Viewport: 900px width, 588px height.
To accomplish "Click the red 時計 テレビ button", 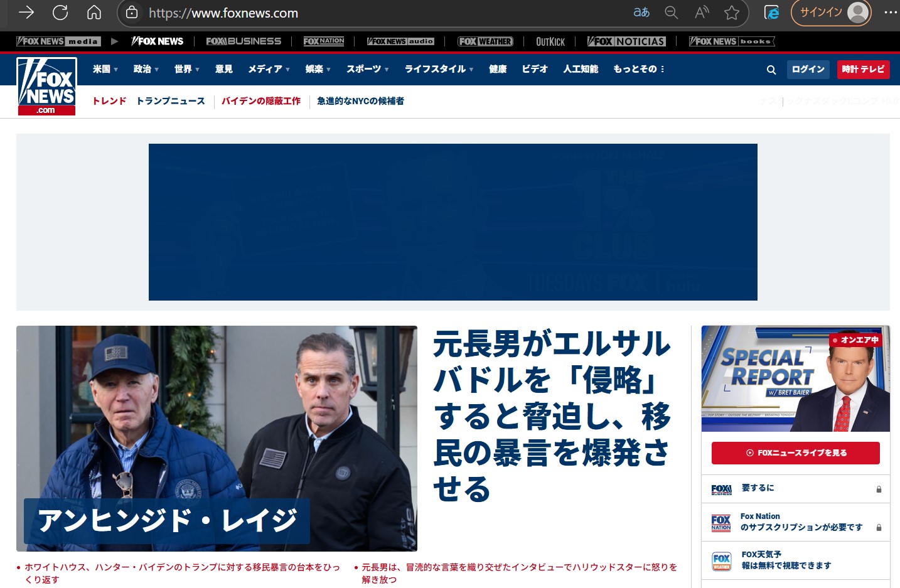I will (864, 69).
